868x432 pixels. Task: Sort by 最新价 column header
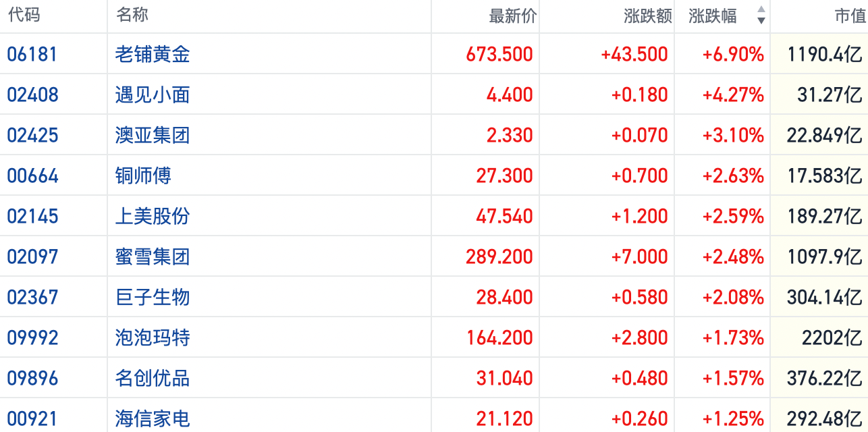click(x=512, y=16)
